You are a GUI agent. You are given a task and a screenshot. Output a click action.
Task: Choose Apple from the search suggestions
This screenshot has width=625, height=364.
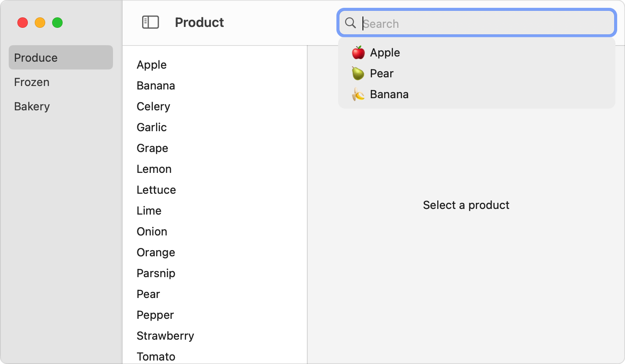pyautogui.click(x=385, y=52)
